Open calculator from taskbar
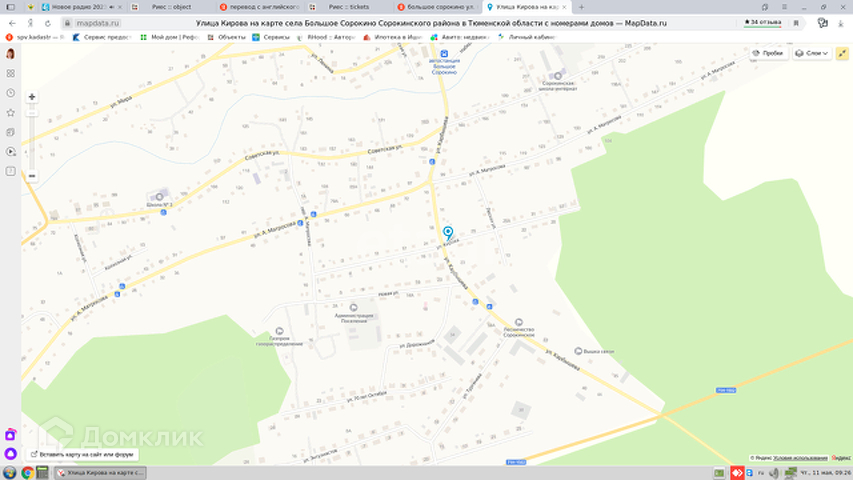This screenshot has height=480, width=853. click(42, 473)
